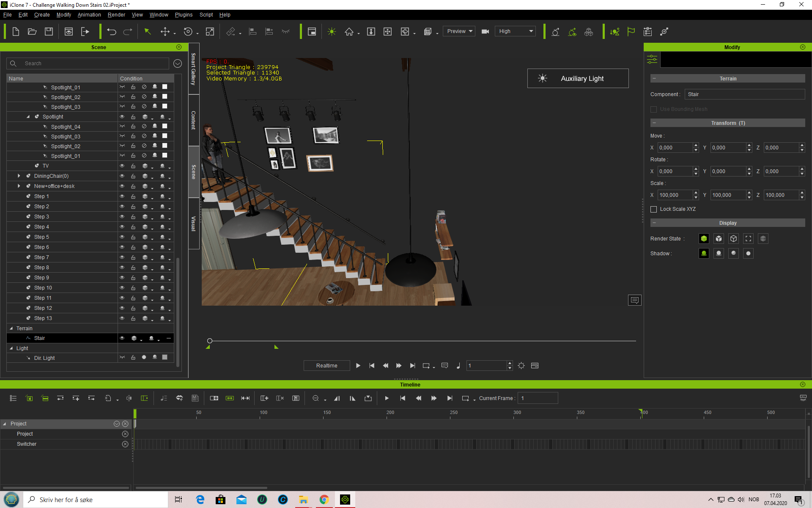The width and height of the screenshot is (812, 508).
Task: Select the green arrow Select tool
Action: (148, 32)
